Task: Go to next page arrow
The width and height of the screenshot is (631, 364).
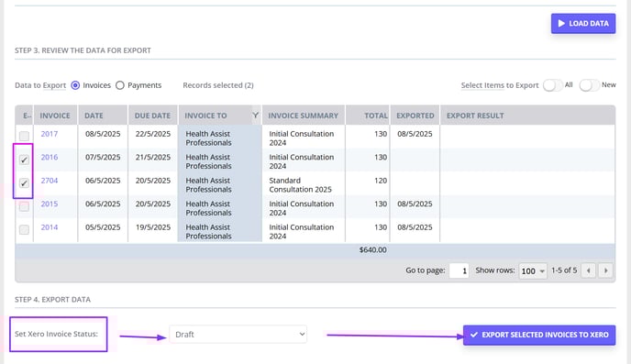Action: (605, 270)
